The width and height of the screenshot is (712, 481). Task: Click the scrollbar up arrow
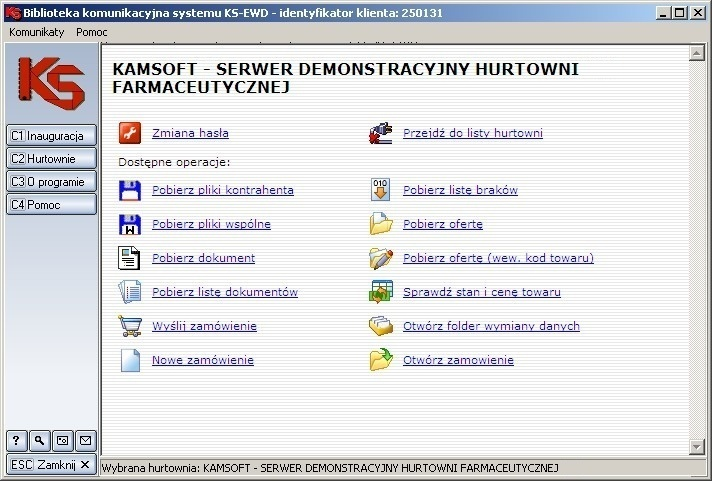pyautogui.click(x=697, y=53)
